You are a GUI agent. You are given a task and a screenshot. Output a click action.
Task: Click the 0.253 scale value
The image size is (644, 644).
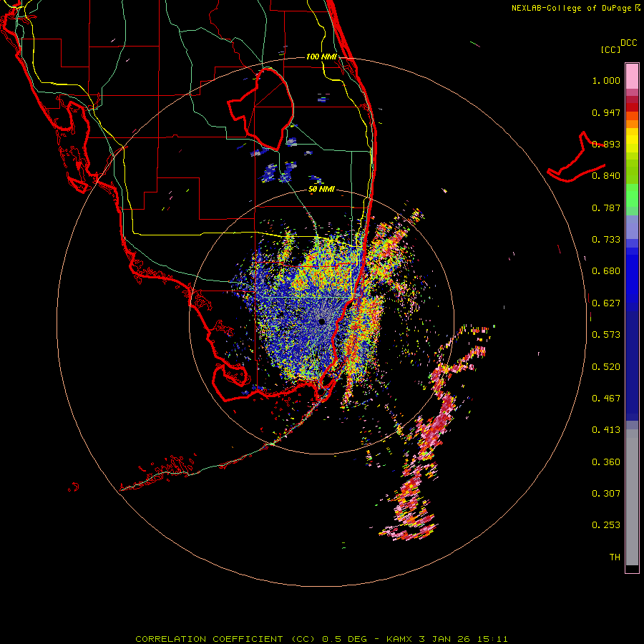click(606, 525)
